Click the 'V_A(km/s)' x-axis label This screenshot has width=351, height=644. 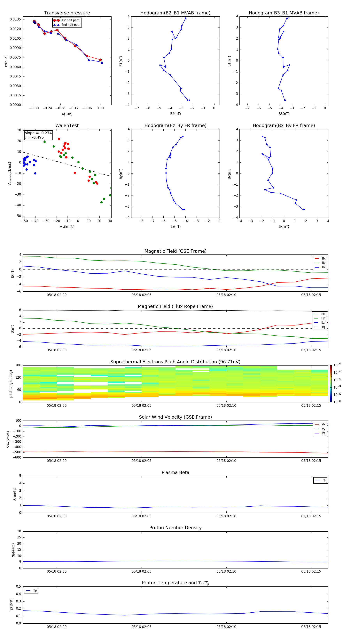pos(67,227)
